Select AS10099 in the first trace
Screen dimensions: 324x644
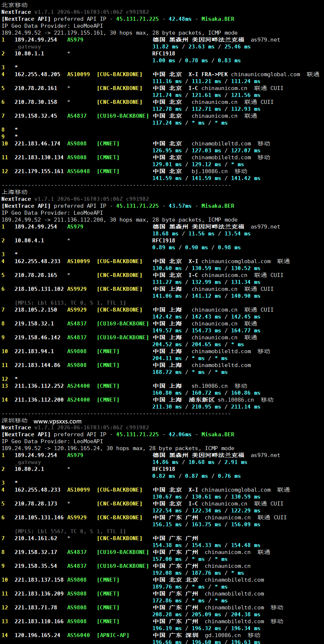[x=78, y=74]
